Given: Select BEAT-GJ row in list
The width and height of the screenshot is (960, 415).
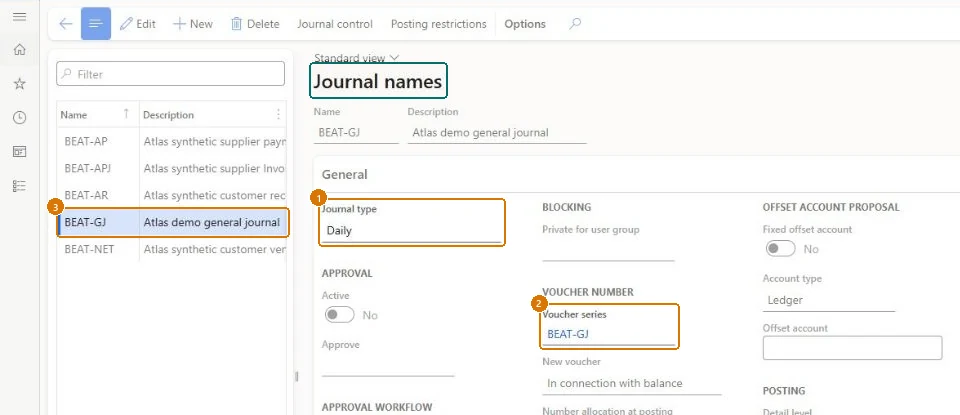Looking at the screenshot, I should (x=171, y=222).
